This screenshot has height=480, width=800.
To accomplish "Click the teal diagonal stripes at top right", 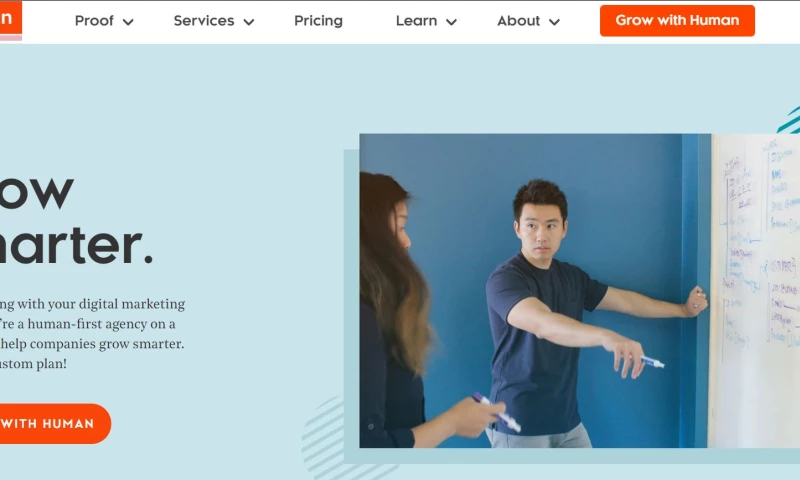I will (x=789, y=120).
